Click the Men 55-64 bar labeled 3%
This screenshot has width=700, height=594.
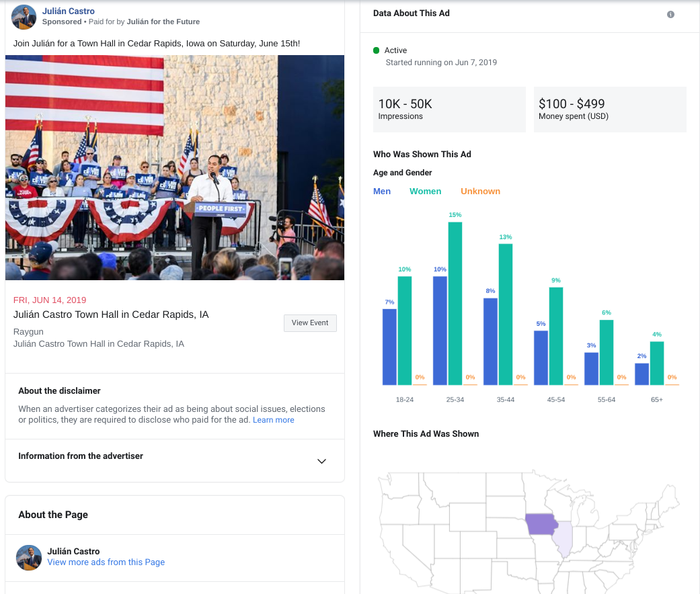pyautogui.click(x=591, y=369)
